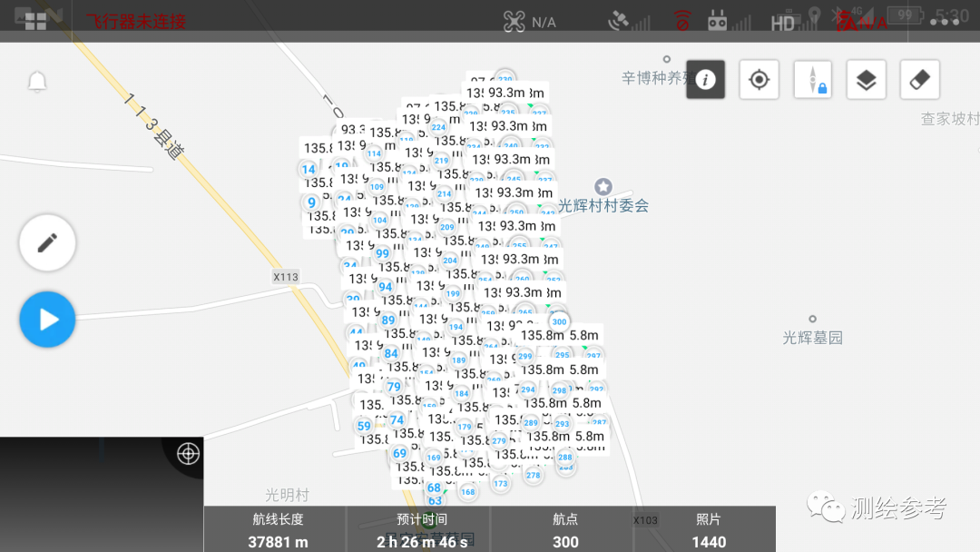View route length 37881 m value
The image size is (980, 552).
(x=279, y=542)
